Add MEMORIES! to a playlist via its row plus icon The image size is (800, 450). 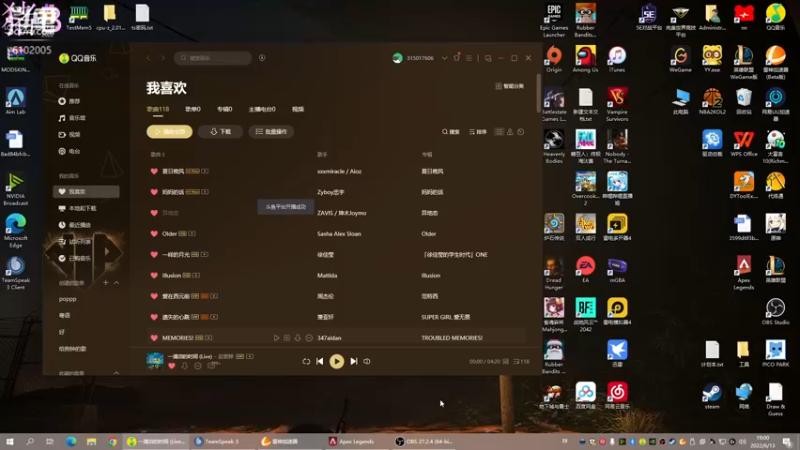[287, 338]
